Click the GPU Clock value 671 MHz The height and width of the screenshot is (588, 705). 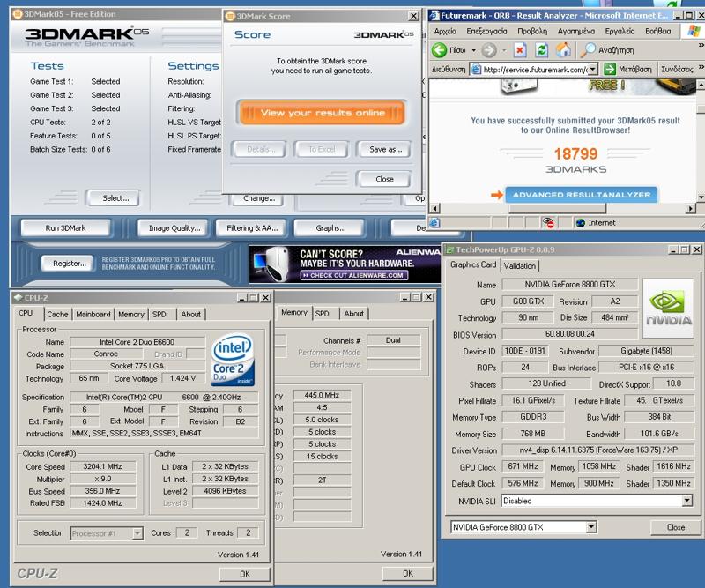(x=523, y=466)
